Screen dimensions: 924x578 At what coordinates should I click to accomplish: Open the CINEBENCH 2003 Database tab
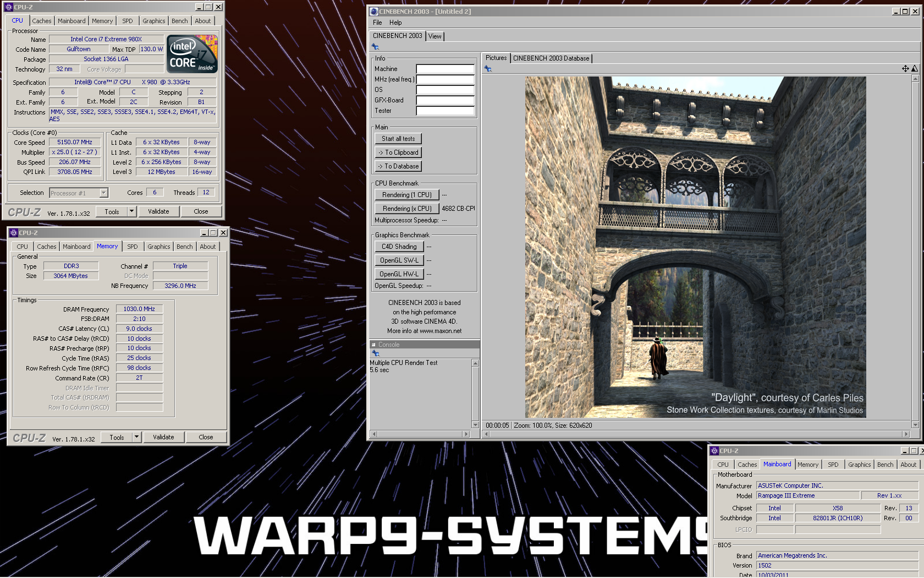551,58
